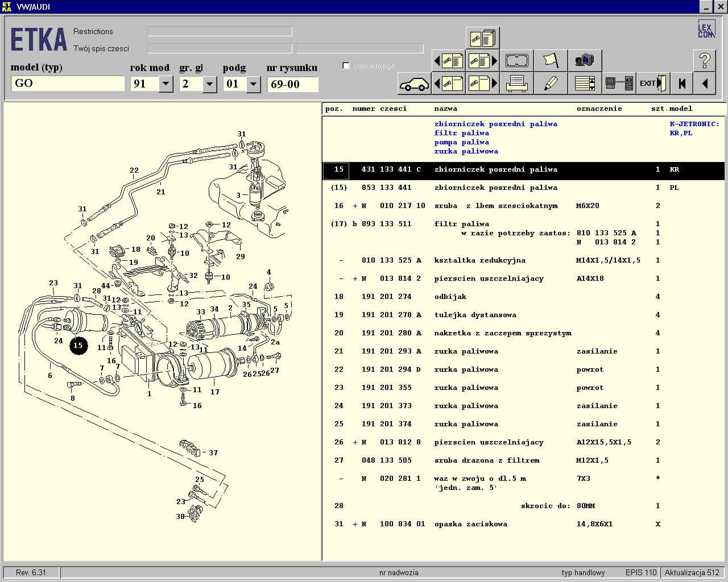Click the Restrictions text field
The width and height of the screenshot is (728, 582).
[x=220, y=31]
